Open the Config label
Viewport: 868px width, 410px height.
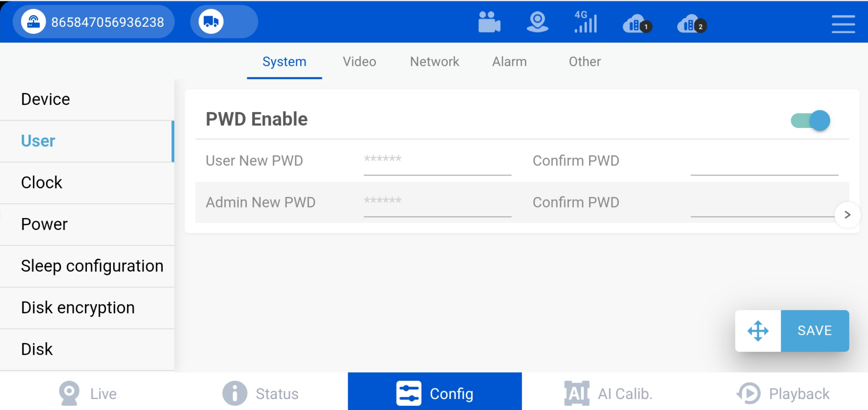click(x=452, y=394)
